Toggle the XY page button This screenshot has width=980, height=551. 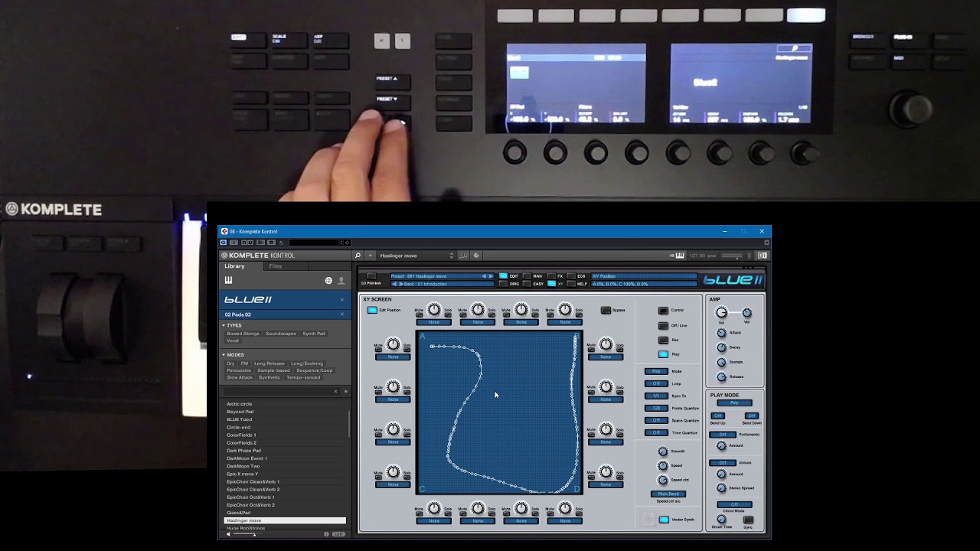[551, 284]
